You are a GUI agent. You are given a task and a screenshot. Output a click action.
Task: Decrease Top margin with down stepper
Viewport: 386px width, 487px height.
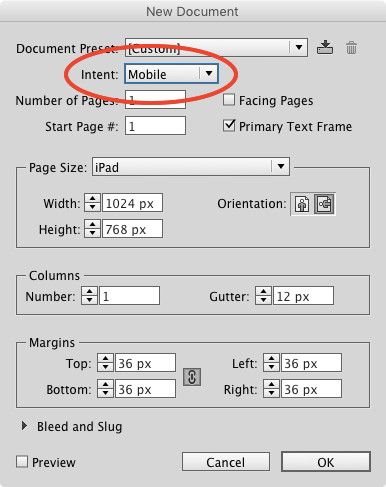[x=105, y=367]
